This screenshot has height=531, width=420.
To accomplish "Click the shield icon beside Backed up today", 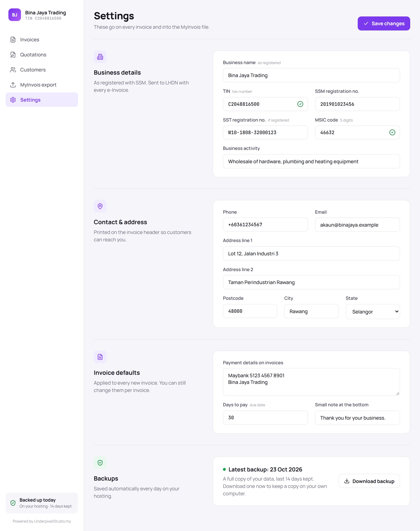I will (x=13, y=503).
